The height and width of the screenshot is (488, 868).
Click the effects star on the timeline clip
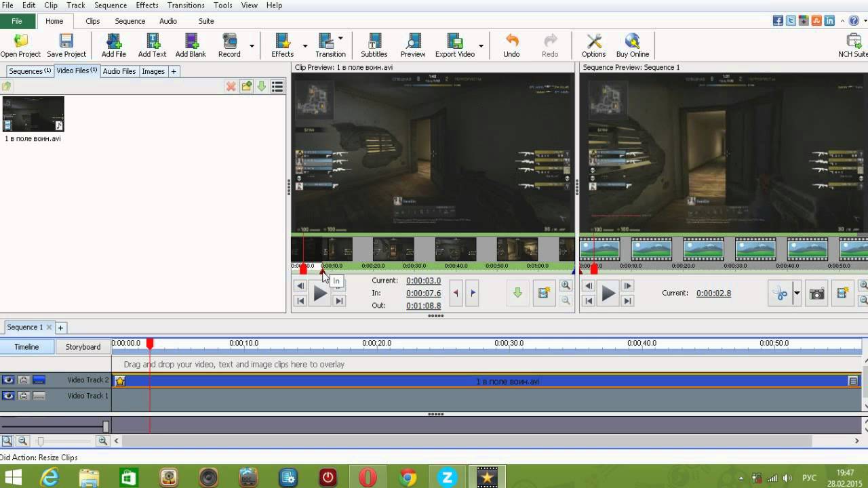pyautogui.click(x=120, y=382)
